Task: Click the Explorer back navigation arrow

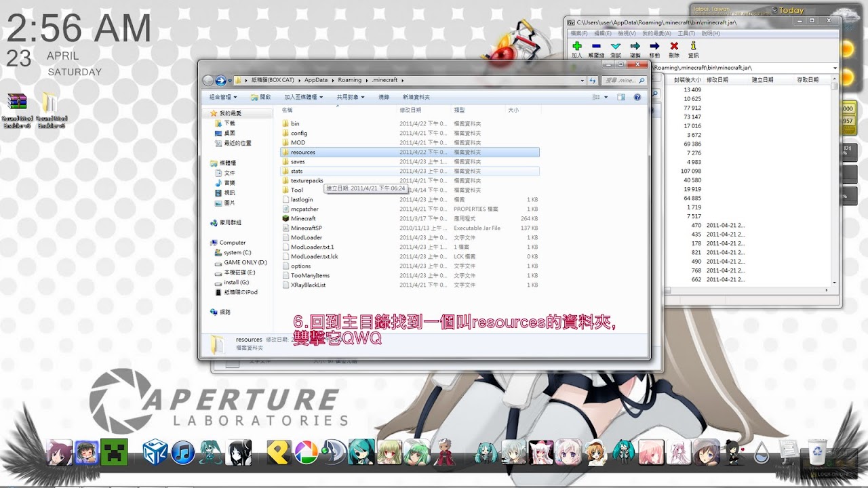Action: (x=208, y=80)
